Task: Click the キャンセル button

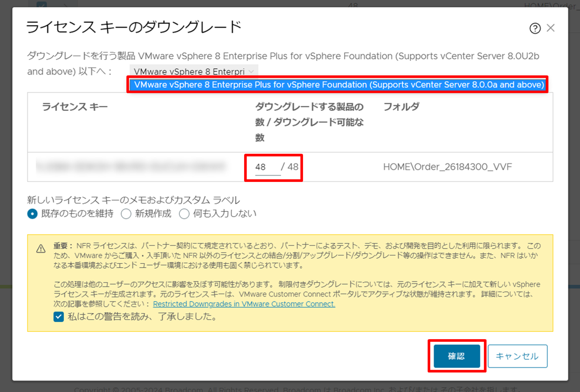Action: coord(517,356)
